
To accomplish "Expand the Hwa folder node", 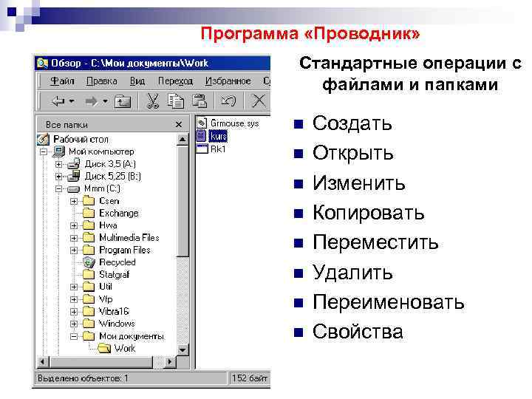I will (74, 225).
